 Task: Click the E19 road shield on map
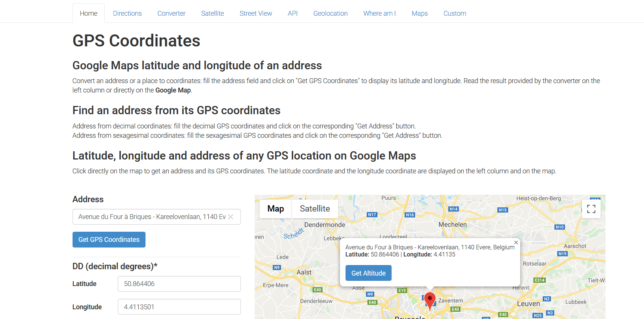pos(402,290)
